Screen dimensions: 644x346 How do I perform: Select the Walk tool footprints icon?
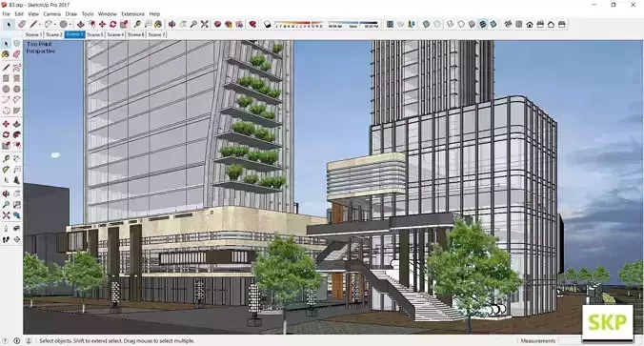tap(6, 238)
